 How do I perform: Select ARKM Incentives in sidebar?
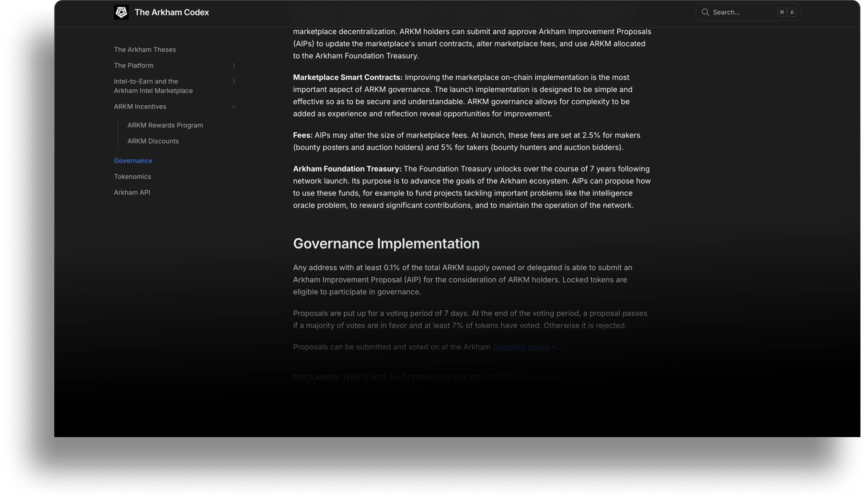click(140, 107)
